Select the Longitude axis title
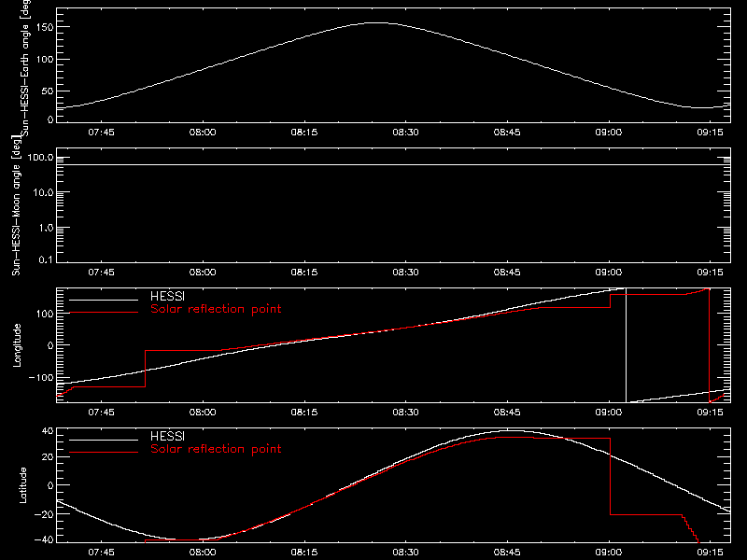 click(x=17, y=345)
